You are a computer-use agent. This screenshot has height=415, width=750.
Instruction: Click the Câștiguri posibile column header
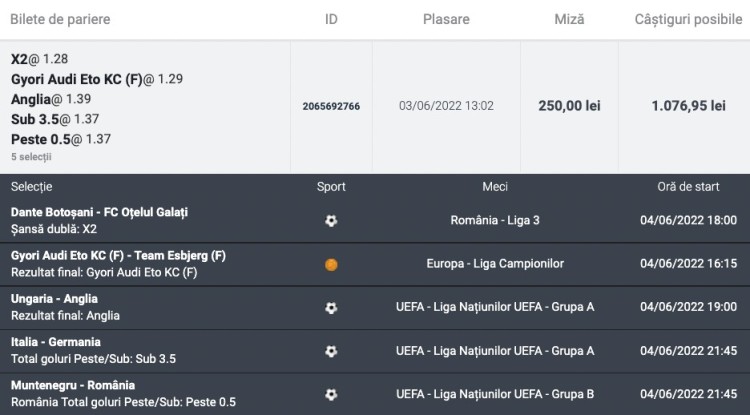coord(686,20)
